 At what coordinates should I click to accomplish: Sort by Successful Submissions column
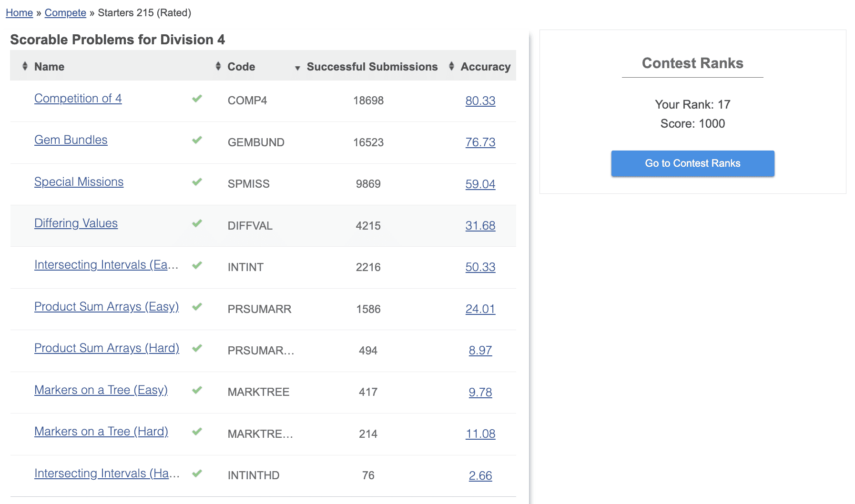(x=371, y=67)
